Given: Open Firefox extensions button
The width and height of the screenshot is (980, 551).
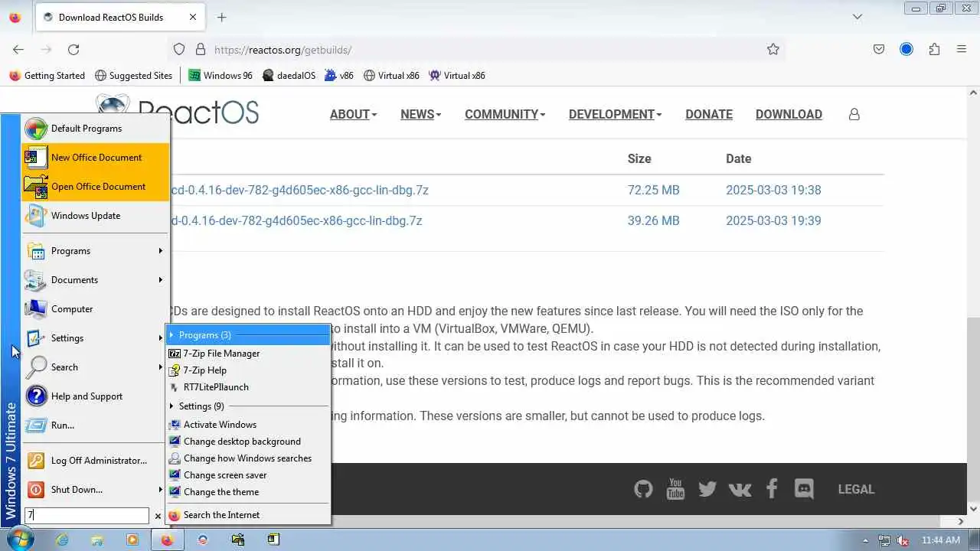Looking at the screenshot, I should click(934, 49).
